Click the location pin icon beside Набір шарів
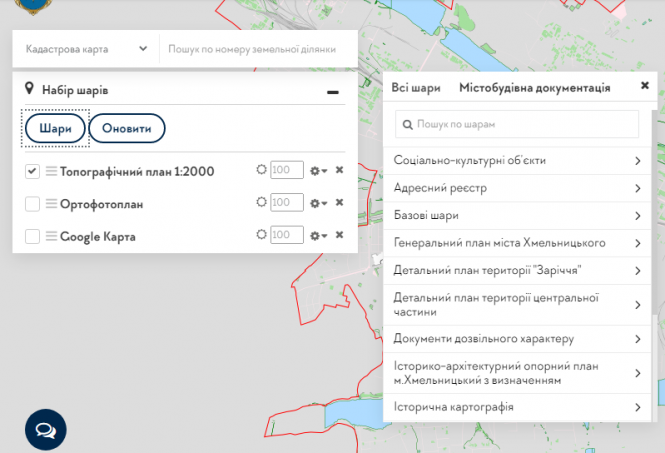665x453 pixels. coord(29,89)
